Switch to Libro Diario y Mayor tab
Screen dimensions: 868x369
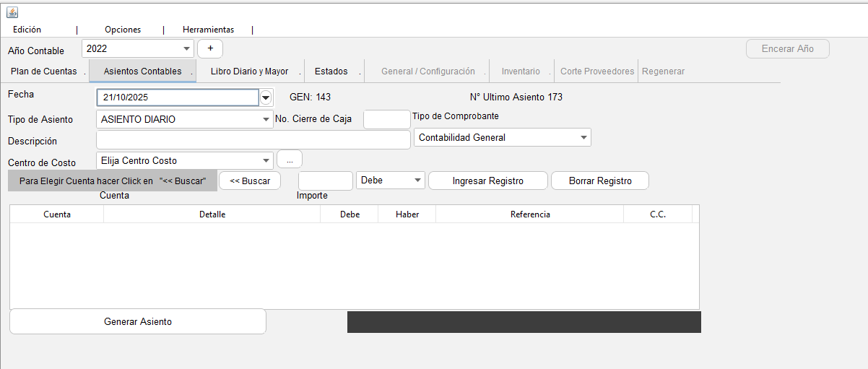tap(249, 71)
